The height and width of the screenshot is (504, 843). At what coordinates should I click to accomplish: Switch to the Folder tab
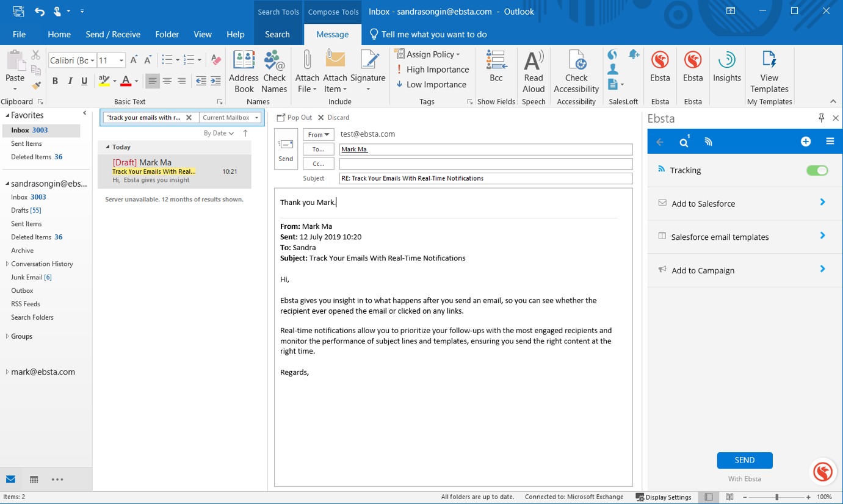point(167,35)
